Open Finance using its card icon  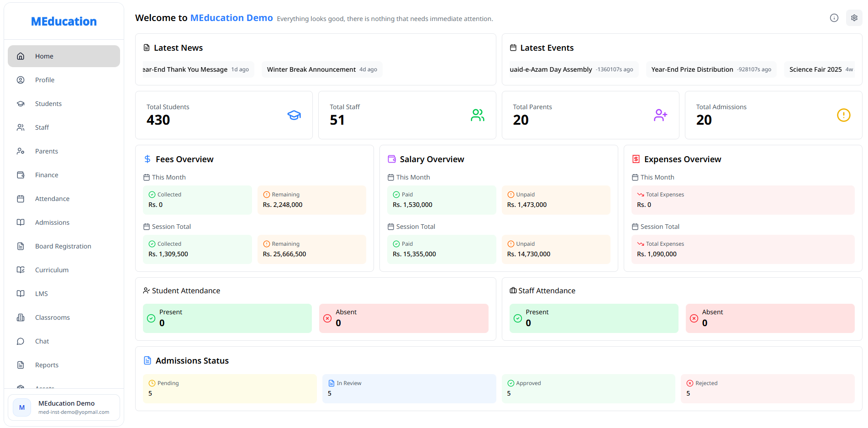(x=21, y=174)
